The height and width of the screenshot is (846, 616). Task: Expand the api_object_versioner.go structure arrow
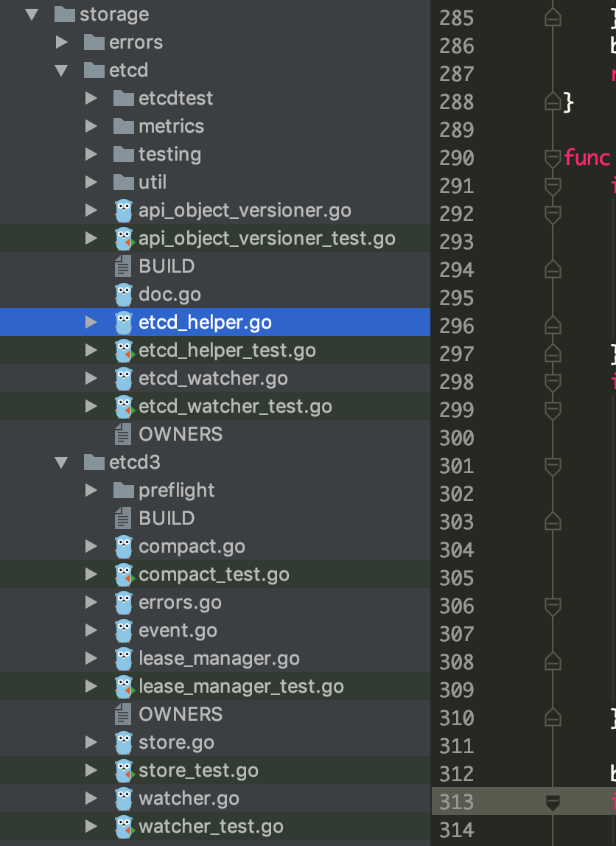(x=91, y=211)
